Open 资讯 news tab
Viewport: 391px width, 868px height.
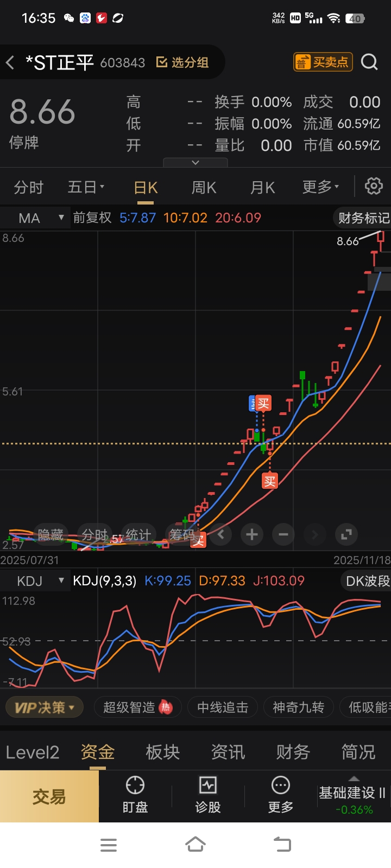pos(228,752)
